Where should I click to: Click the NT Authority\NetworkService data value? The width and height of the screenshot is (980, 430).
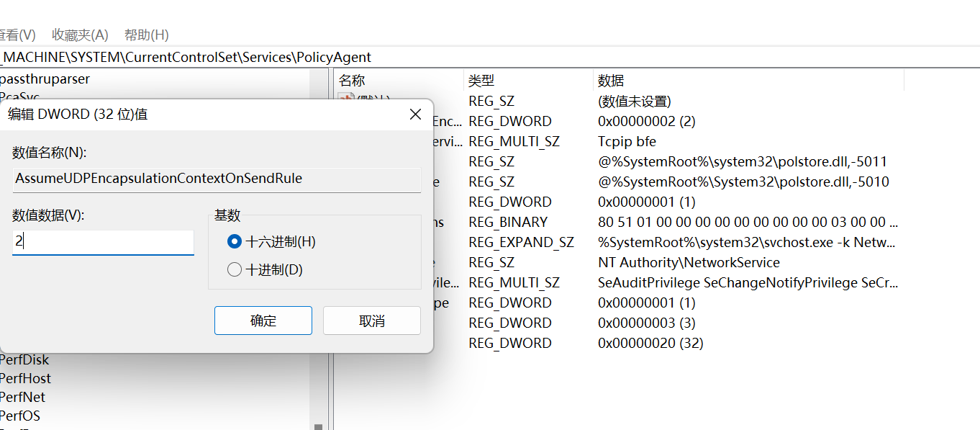coord(689,262)
